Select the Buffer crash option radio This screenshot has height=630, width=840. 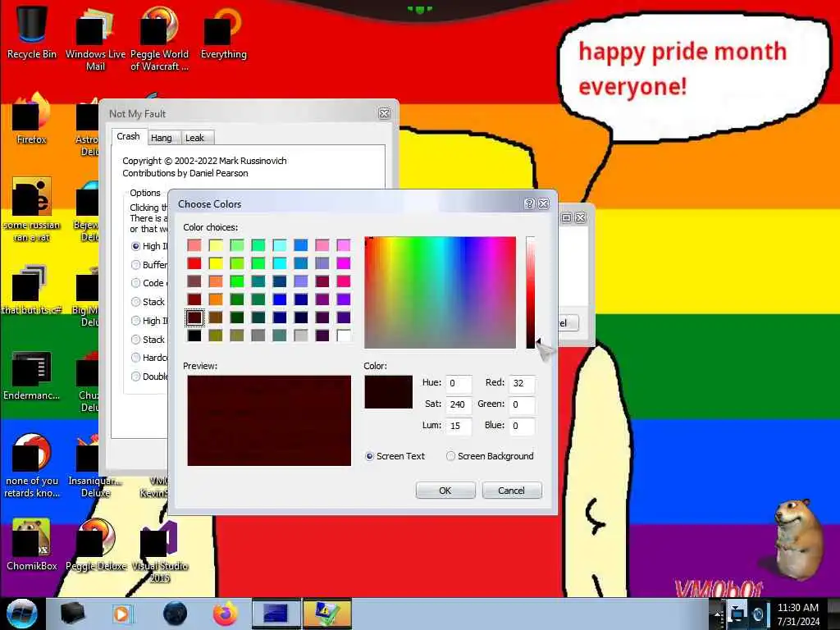tap(135, 265)
